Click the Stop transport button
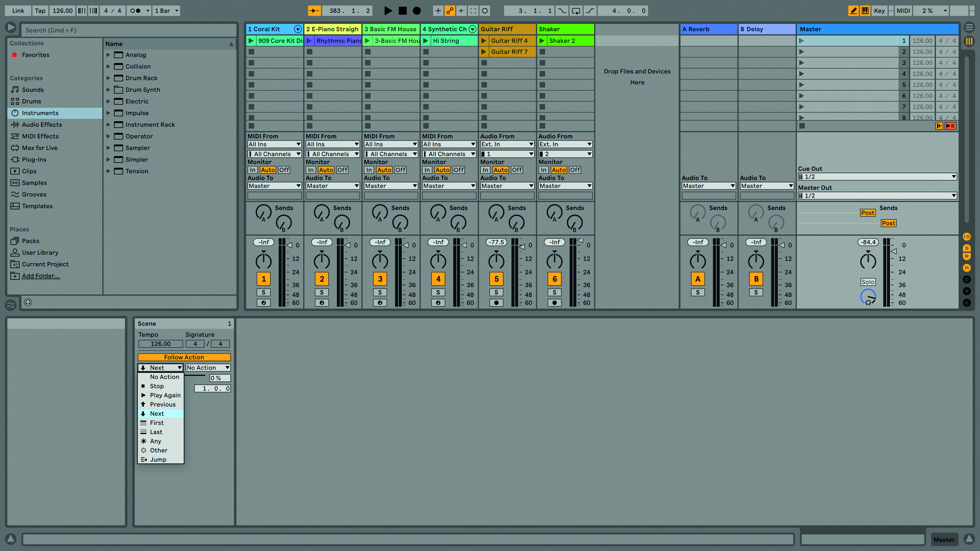980x551 pixels. click(402, 11)
